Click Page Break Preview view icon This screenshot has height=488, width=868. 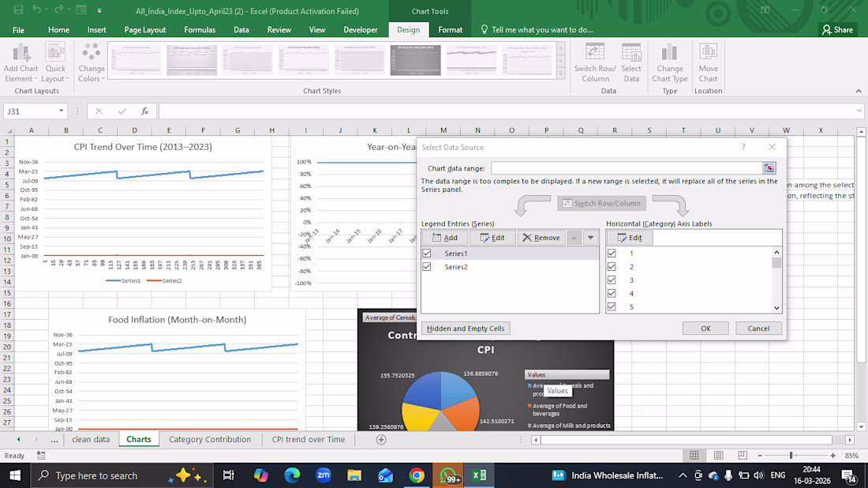tap(743, 456)
